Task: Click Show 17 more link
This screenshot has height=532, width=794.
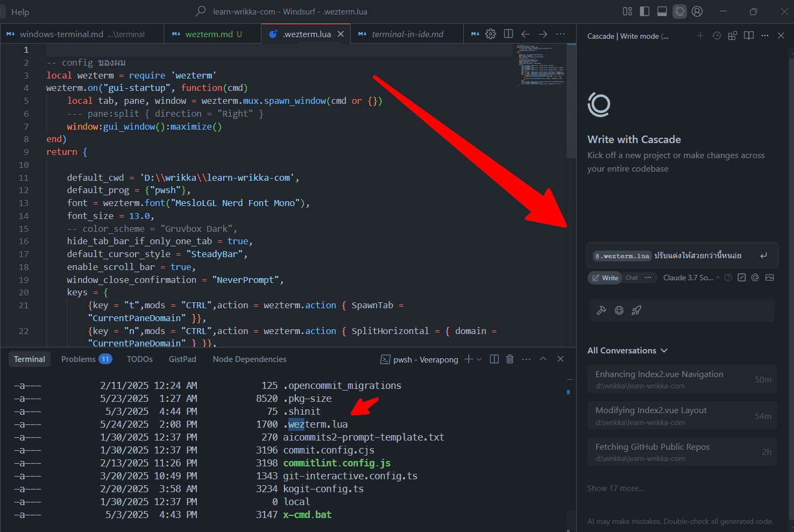Action: pos(615,488)
